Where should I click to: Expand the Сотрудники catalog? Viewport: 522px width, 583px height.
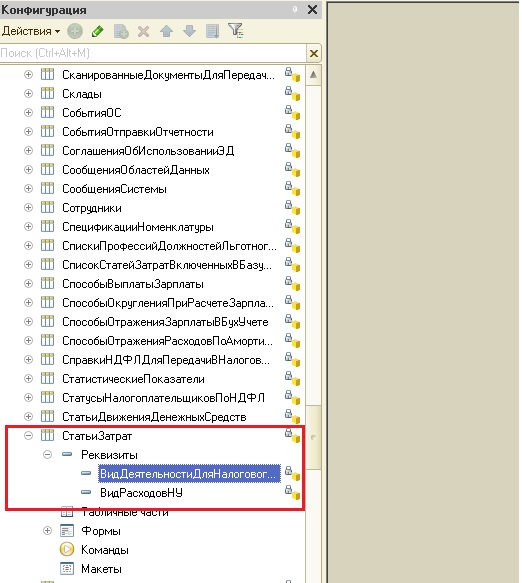[x=28, y=207]
